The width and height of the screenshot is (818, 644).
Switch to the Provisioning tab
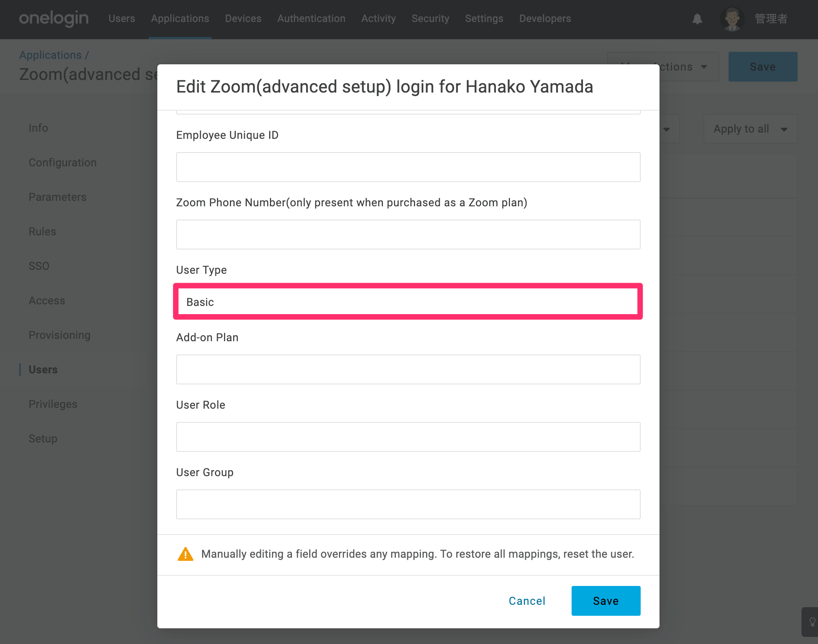[60, 335]
